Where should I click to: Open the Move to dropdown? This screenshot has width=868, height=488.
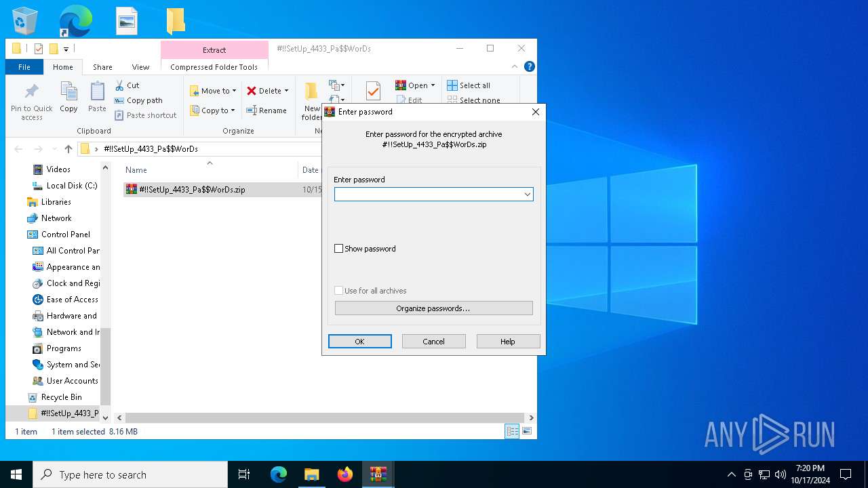point(213,91)
